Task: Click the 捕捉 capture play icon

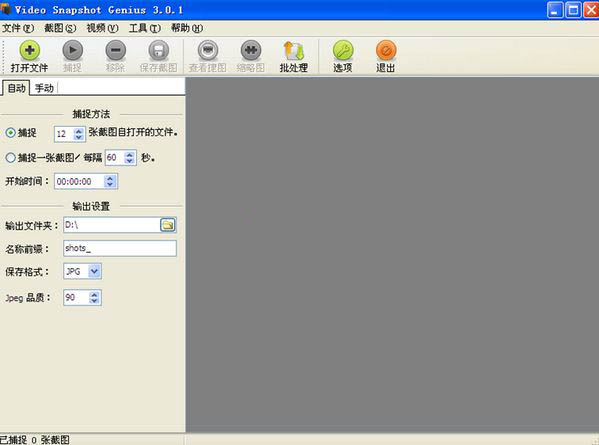Action: [73, 50]
